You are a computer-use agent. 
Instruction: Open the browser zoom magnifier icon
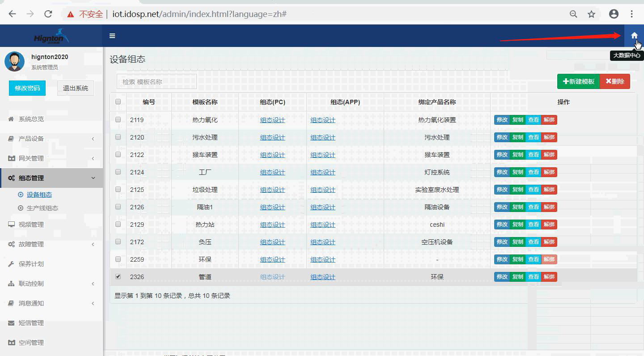tap(573, 14)
